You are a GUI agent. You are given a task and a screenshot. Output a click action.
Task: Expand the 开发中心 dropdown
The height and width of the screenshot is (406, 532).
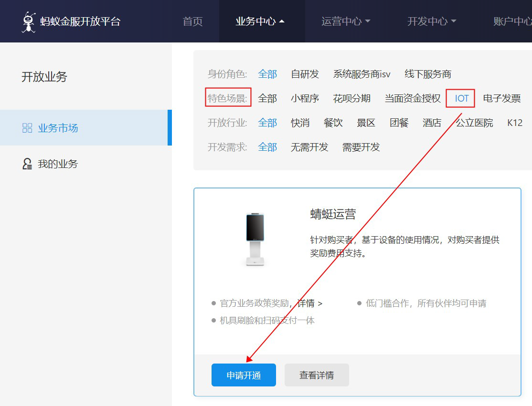coord(432,21)
